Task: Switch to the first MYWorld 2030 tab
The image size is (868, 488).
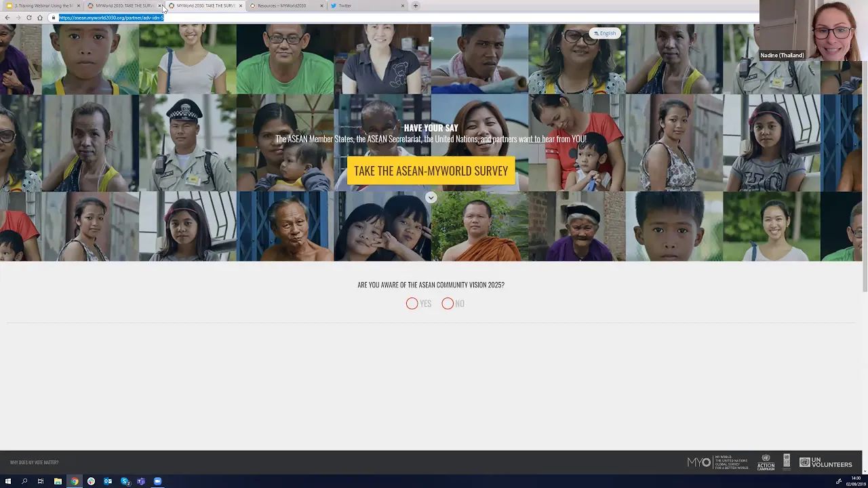Action: pyautogui.click(x=124, y=5)
